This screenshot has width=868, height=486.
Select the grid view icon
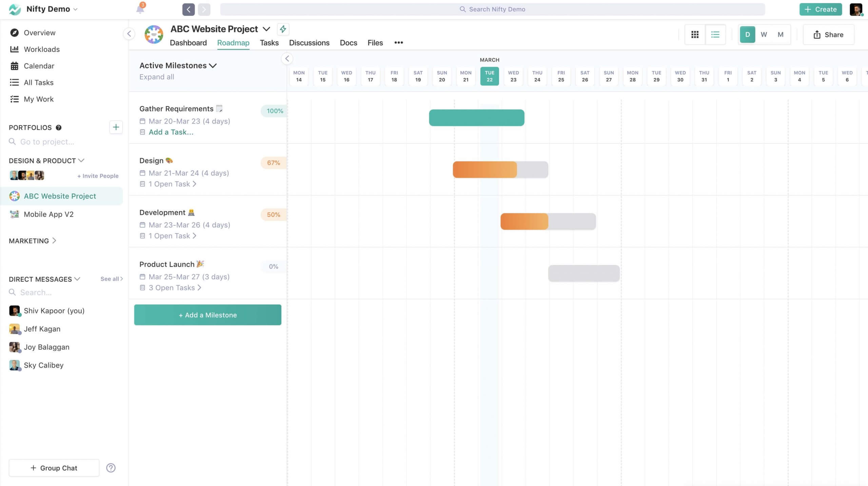pyautogui.click(x=695, y=34)
